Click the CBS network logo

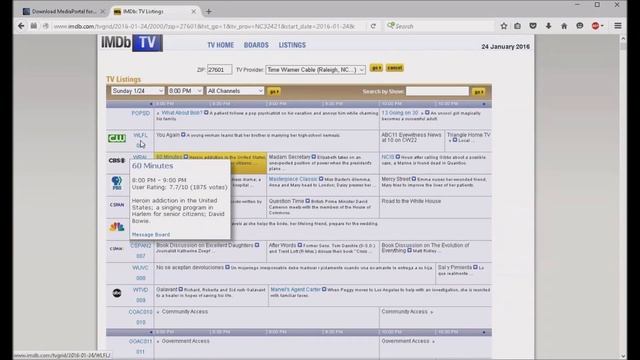pos(117,160)
